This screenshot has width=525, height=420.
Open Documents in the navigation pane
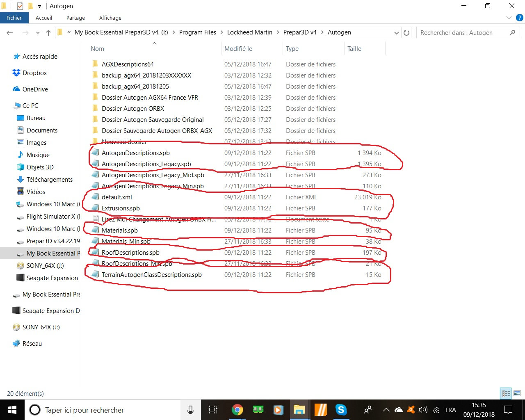point(42,130)
